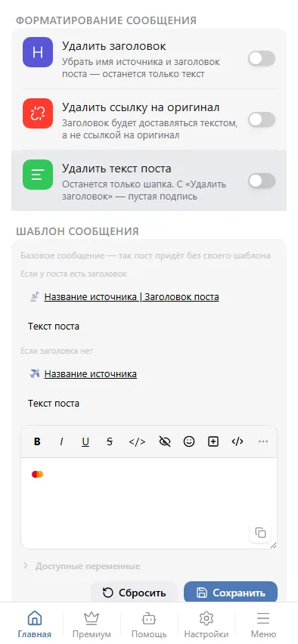The height and width of the screenshot is (644, 298).
Task: Insert inline code with the first </> icon
Action: click(x=138, y=442)
